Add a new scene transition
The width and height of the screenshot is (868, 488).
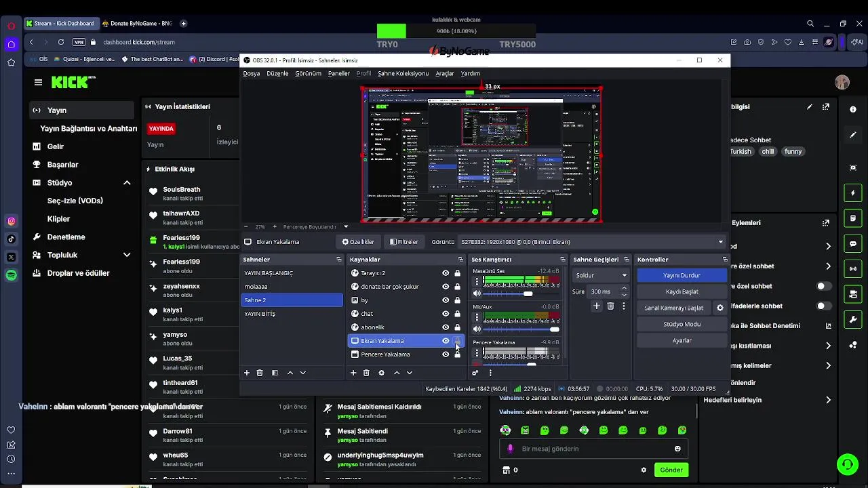tap(597, 306)
